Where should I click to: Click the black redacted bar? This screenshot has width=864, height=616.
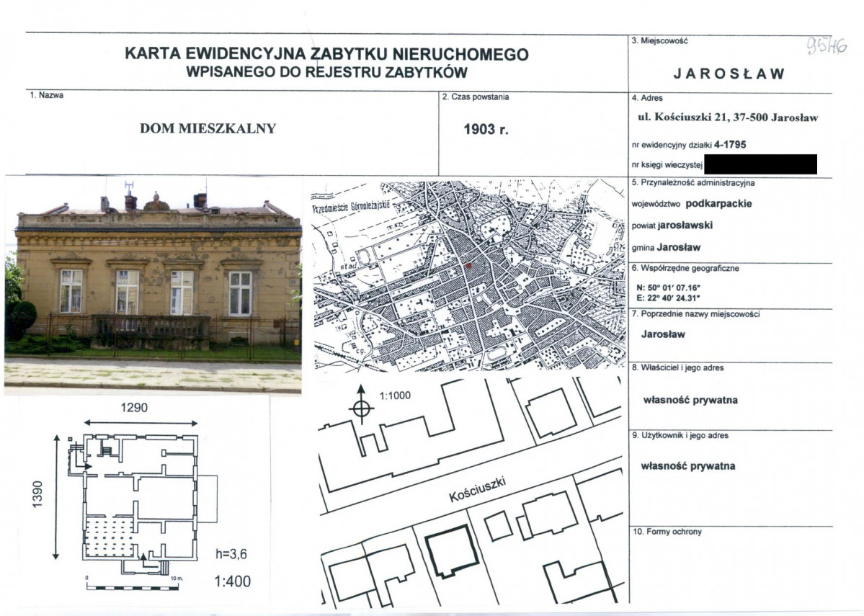tap(760, 164)
